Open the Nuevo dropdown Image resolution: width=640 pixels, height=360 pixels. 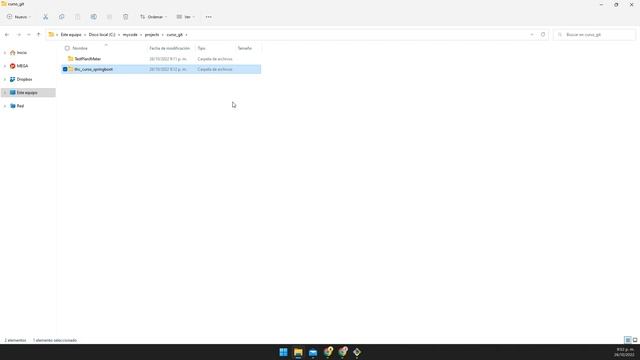(19, 17)
